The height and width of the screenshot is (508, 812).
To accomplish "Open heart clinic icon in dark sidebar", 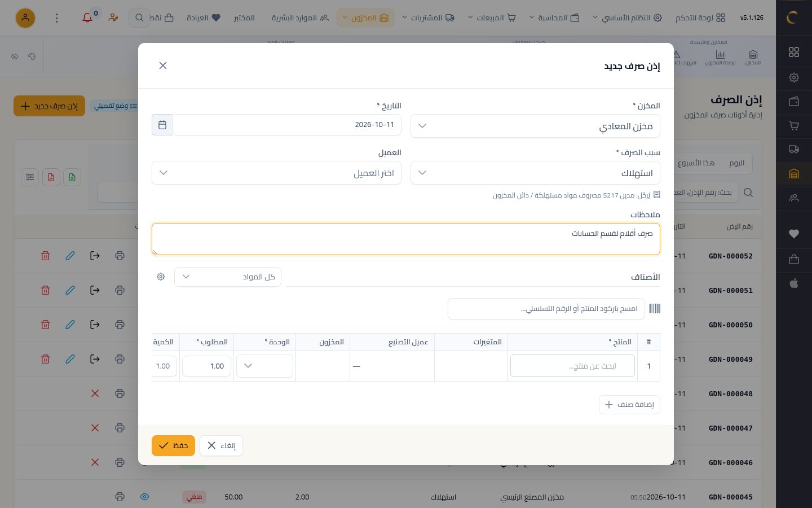I will [x=794, y=234].
